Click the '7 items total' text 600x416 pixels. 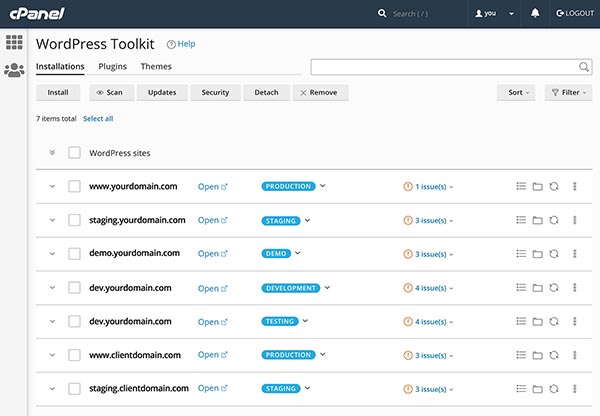tap(56, 119)
